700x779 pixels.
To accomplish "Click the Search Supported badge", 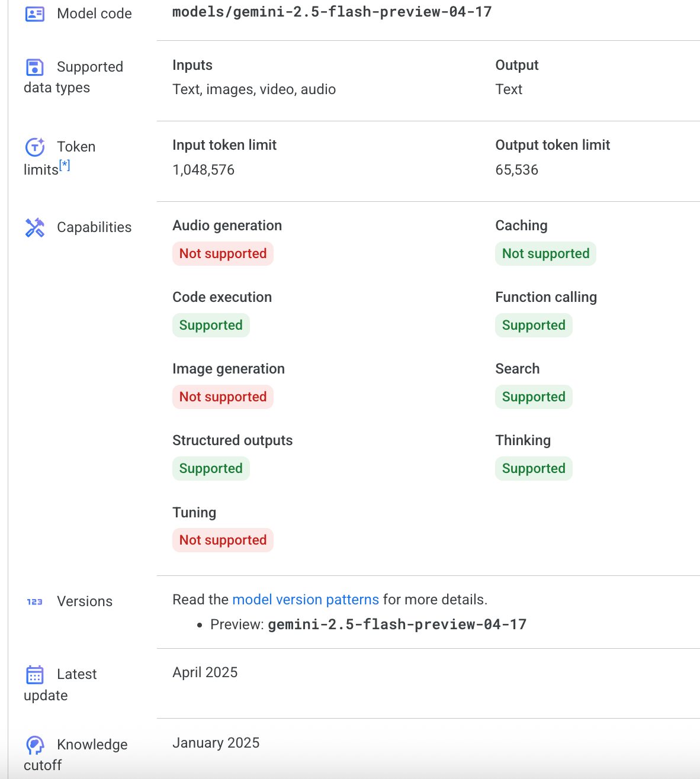I will [533, 397].
